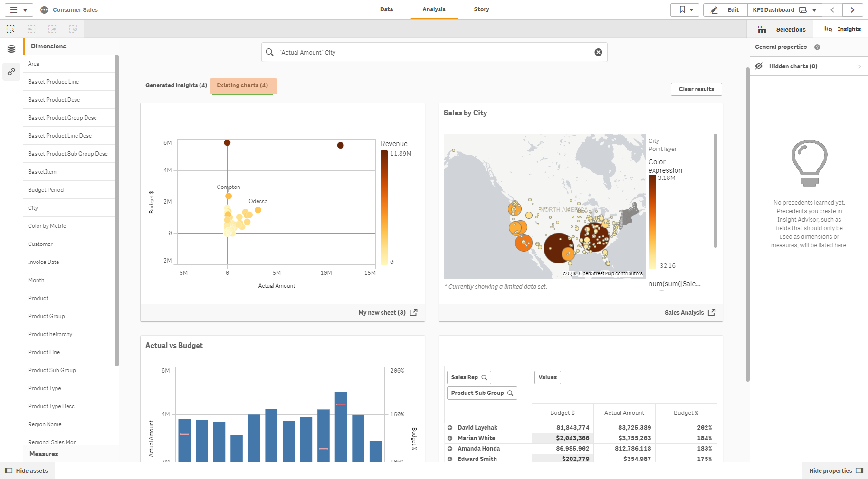Viewport: 868px width, 479px height.
Task: Search Sales Rep using its magnifier icon
Action: pyautogui.click(x=485, y=377)
